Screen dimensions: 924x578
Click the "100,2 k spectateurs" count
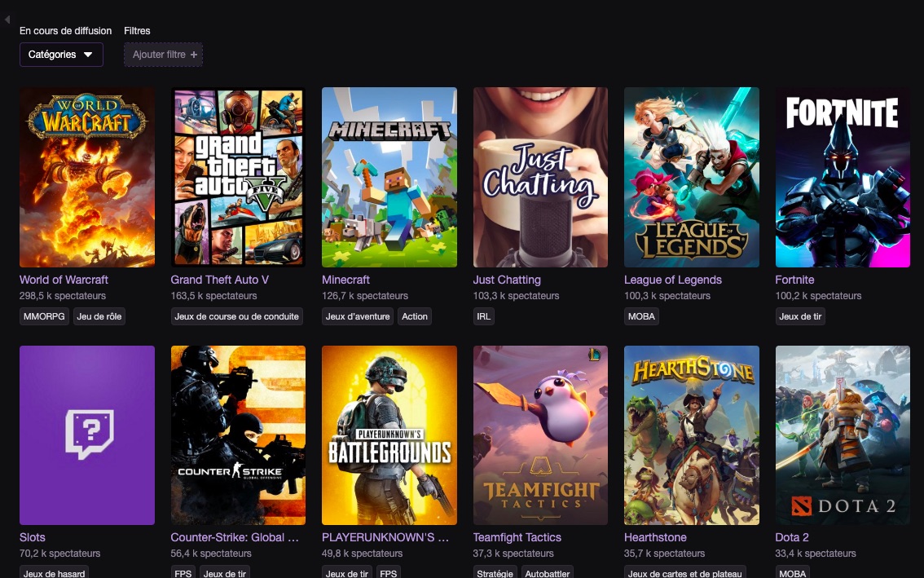point(819,295)
